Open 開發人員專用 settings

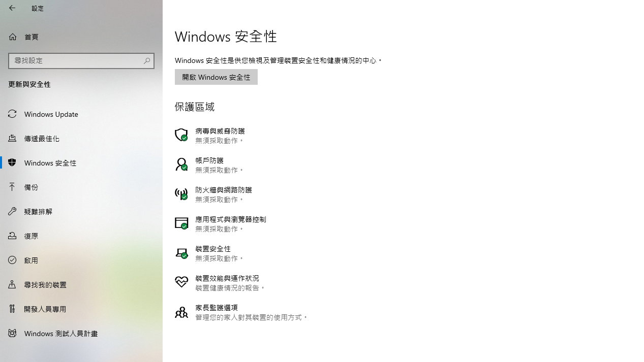coord(81,309)
